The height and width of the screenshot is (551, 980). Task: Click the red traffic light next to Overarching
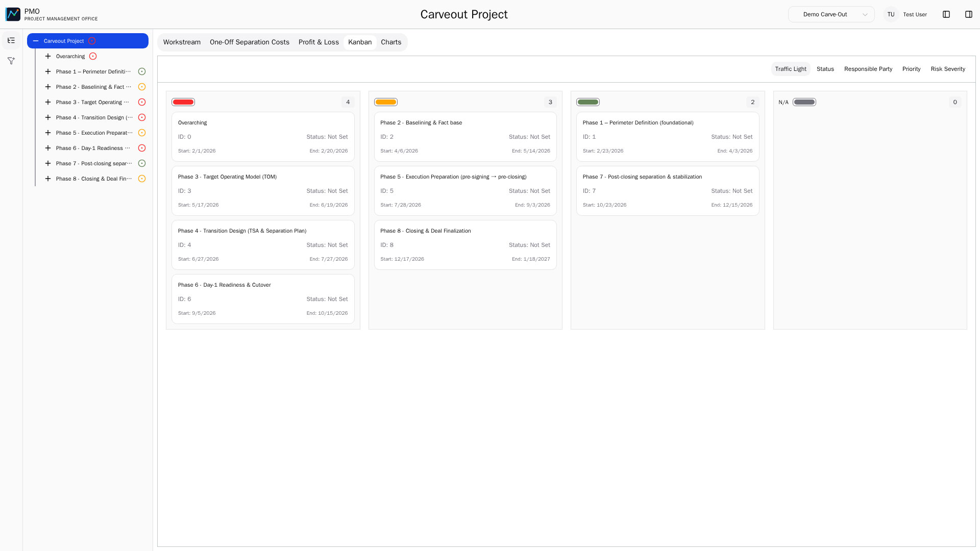tap(93, 56)
